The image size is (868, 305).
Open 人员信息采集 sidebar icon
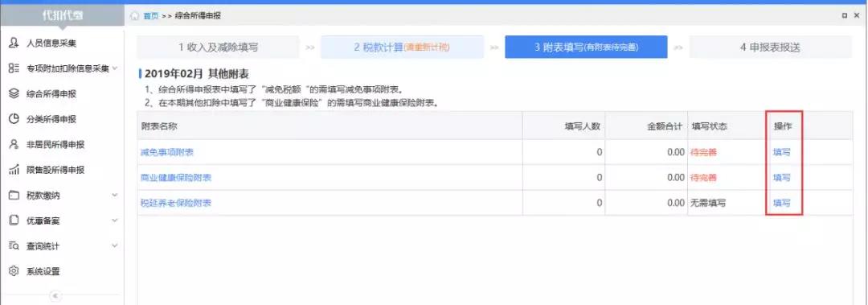click(x=14, y=43)
